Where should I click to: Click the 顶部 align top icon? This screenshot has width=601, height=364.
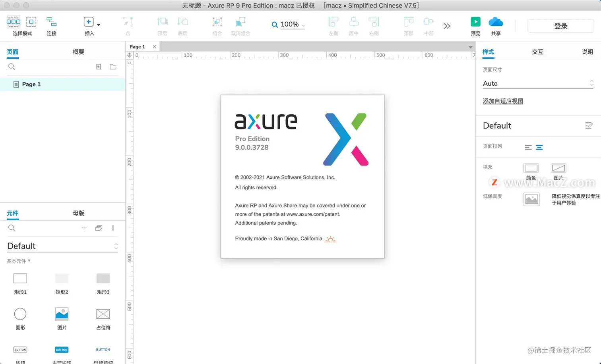coord(409,21)
